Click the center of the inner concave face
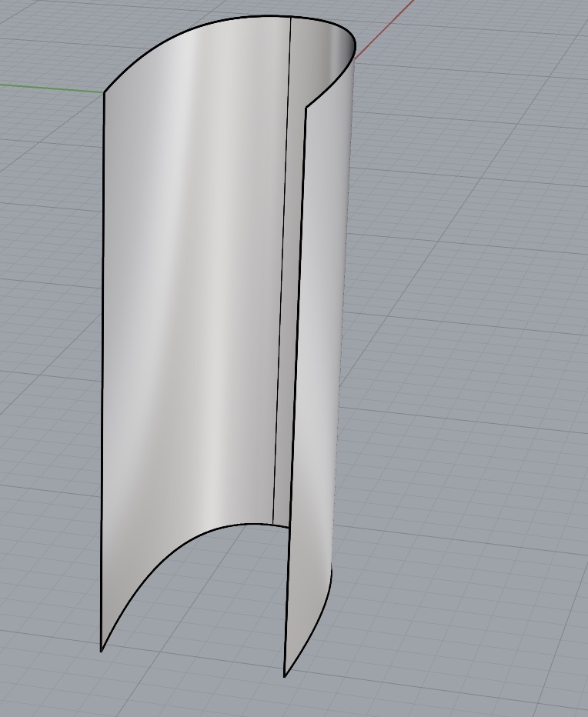This screenshot has width=588, height=717. [192, 308]
